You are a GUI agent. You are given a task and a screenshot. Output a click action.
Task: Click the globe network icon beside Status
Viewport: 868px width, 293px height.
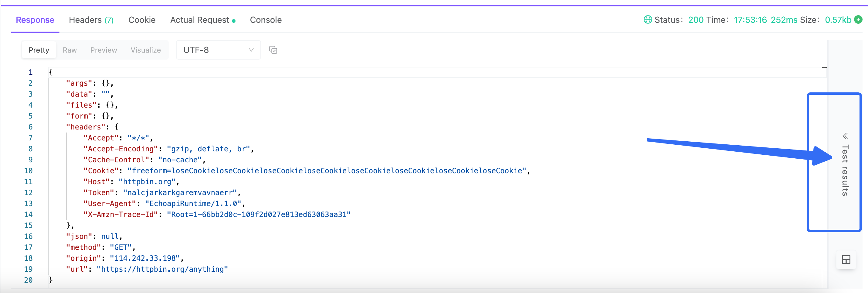(x=648, y=19)
